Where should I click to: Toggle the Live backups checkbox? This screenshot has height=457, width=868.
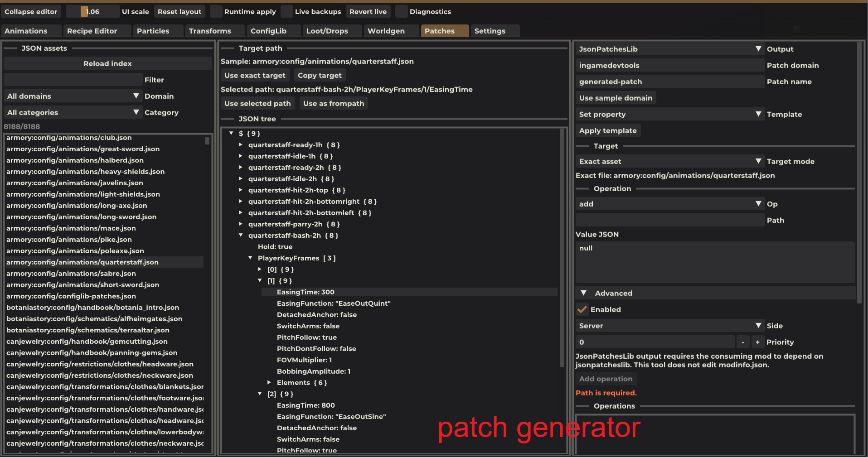click(287, 11)
